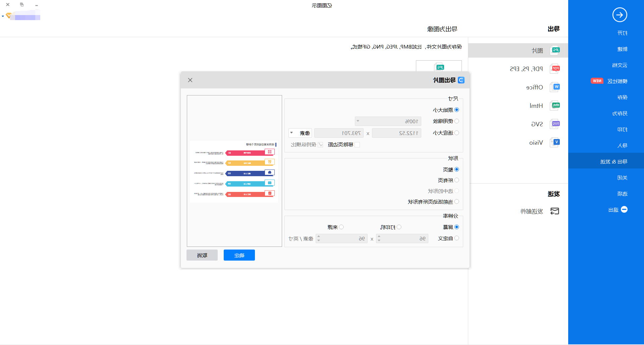The image size is (644, 345).
Task: Toggle 保持纵横比 checkbox
Action: click(321, 145)
